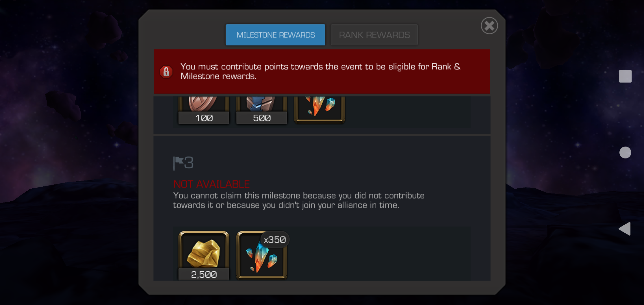
Task: Click the 'You cannot claim this milestone' description
Action: point(299,200)
